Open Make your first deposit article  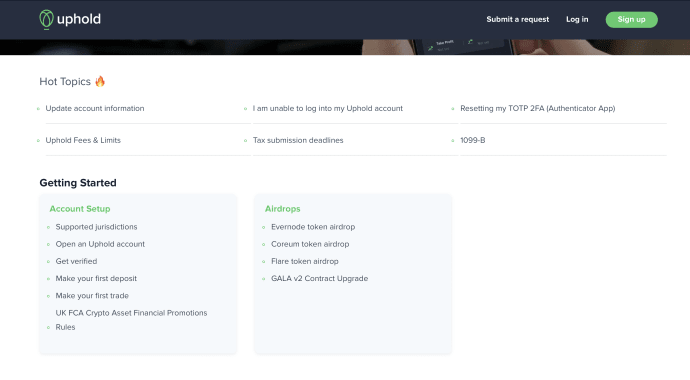96,278
